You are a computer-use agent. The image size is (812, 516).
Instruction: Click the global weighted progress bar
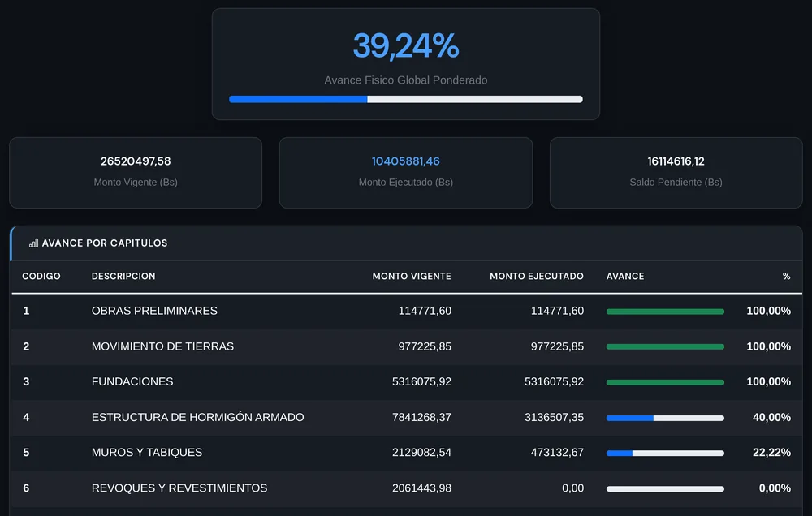[x=405, y=99]
